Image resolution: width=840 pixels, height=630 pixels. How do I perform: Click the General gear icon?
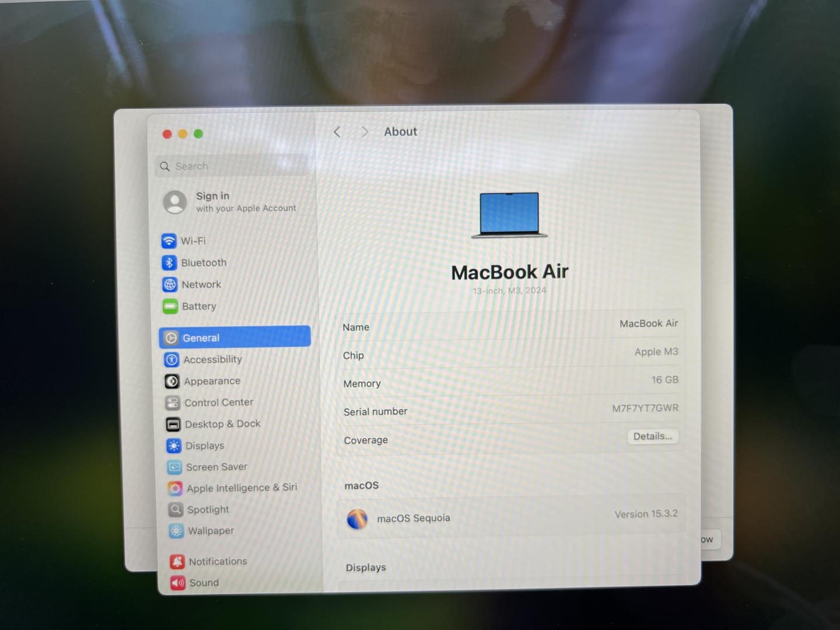[171, 338]
